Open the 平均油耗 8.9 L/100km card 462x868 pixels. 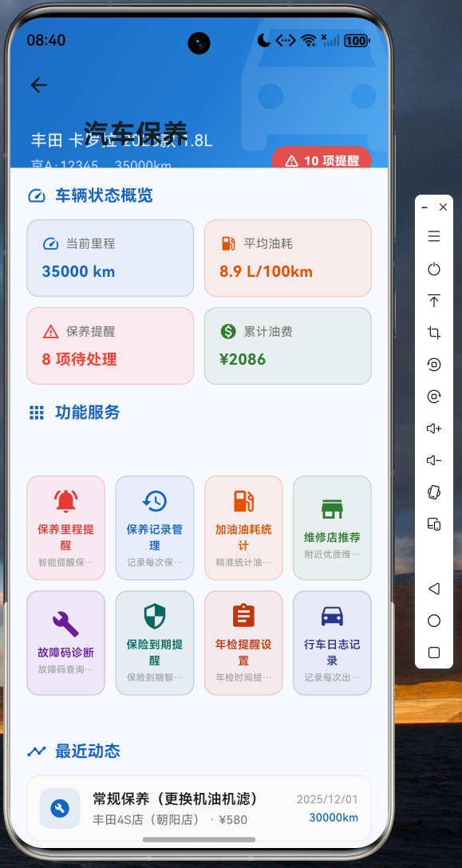click(287, 258)
